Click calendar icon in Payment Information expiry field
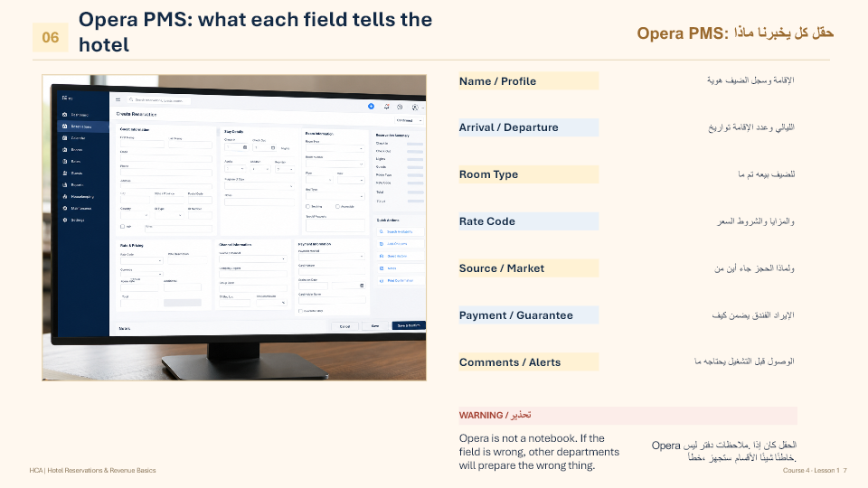Screen dimensions: 868x488 (x=362, y=286)
